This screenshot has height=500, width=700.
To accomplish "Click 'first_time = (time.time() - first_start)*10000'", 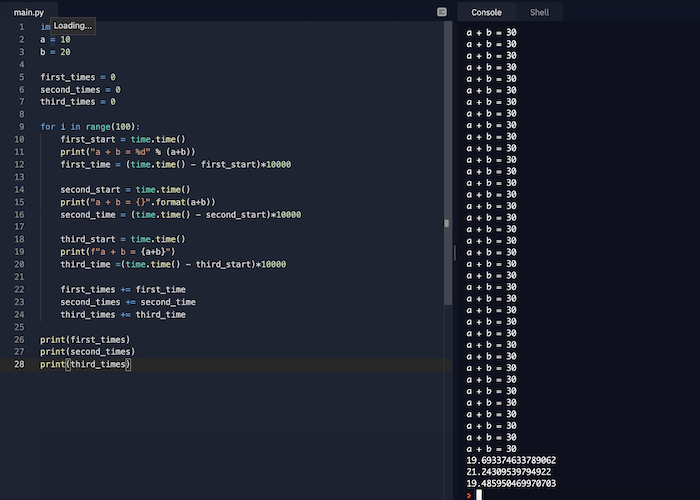I will pos(175,164).
